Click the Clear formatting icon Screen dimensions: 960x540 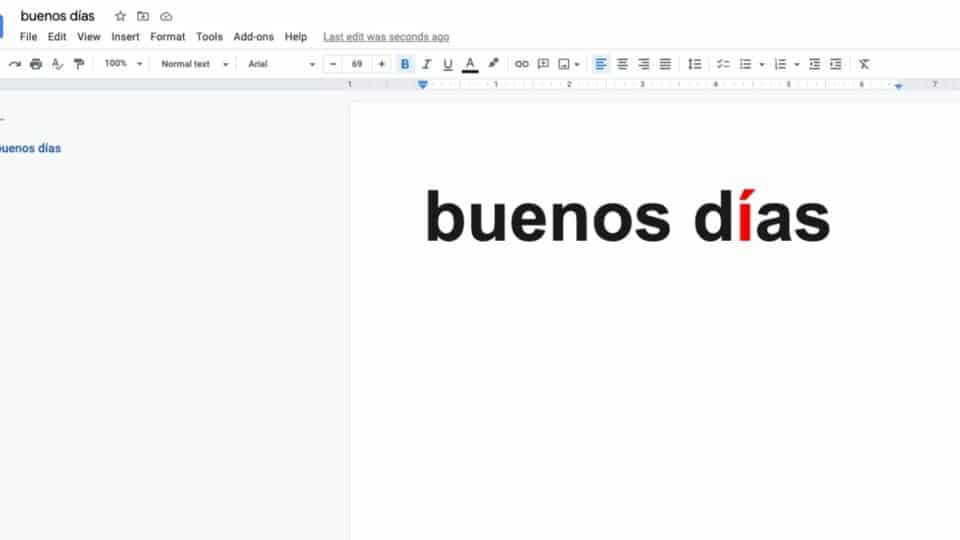864,64
